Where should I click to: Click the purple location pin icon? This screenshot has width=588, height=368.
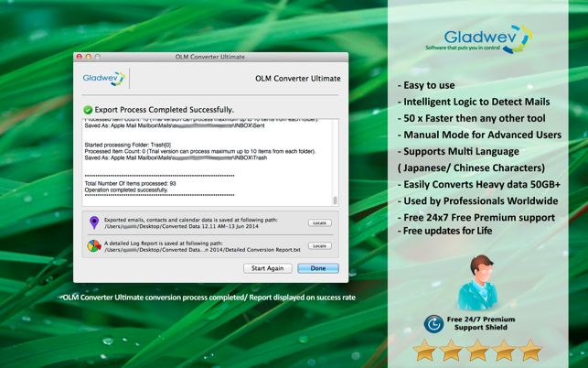tap(94, 222)
